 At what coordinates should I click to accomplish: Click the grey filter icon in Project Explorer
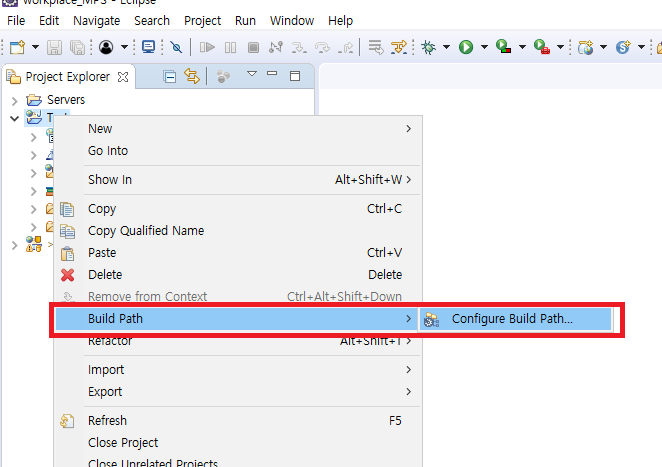[x=223, y=76]
